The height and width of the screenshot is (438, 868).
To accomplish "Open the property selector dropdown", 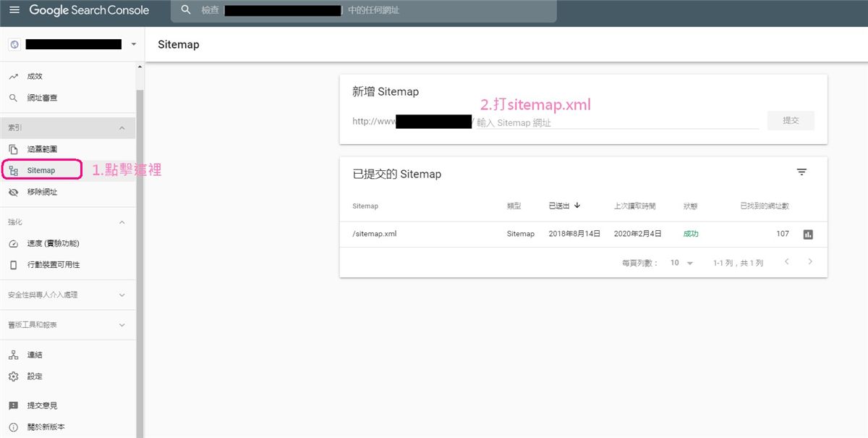I will pyautogui.click(x=133, y=45).
